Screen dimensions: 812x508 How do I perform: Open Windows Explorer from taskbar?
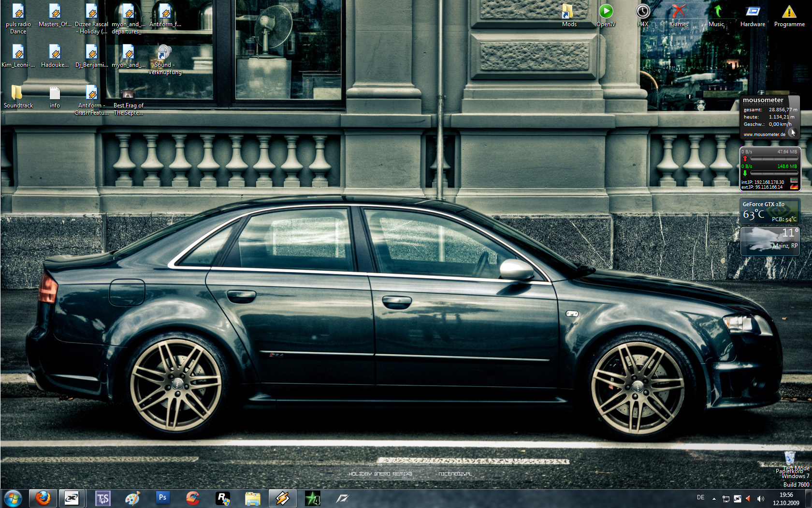tap(252, 498)
